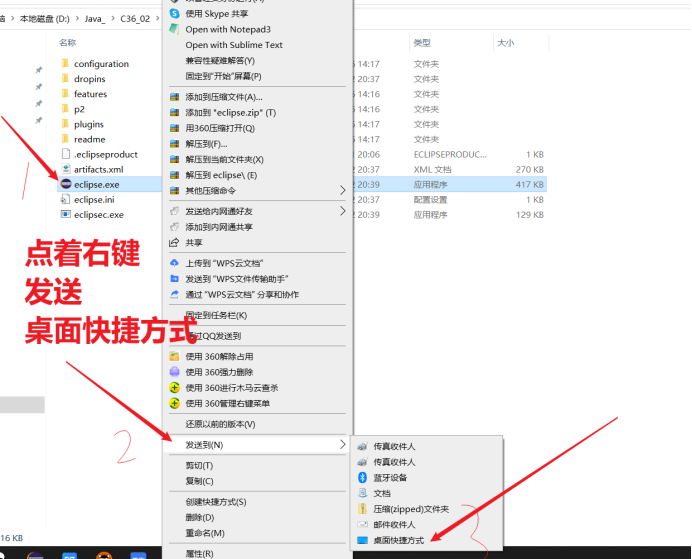This screenshot has width=692, height=559.
Task: Click the icon beside 使用 360解除占用
Action: 175,356
